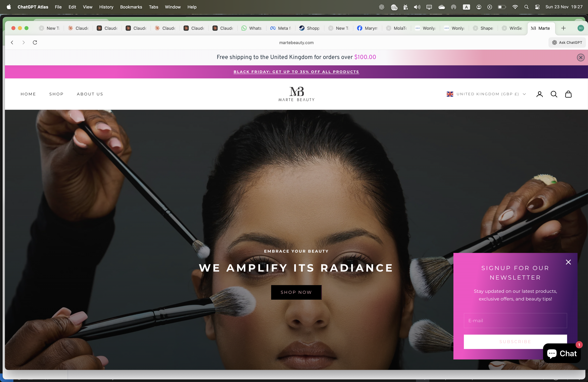Screen dimensions: 588x382
Task: Open a new browser tab with the plus
Action: [563, 28]
